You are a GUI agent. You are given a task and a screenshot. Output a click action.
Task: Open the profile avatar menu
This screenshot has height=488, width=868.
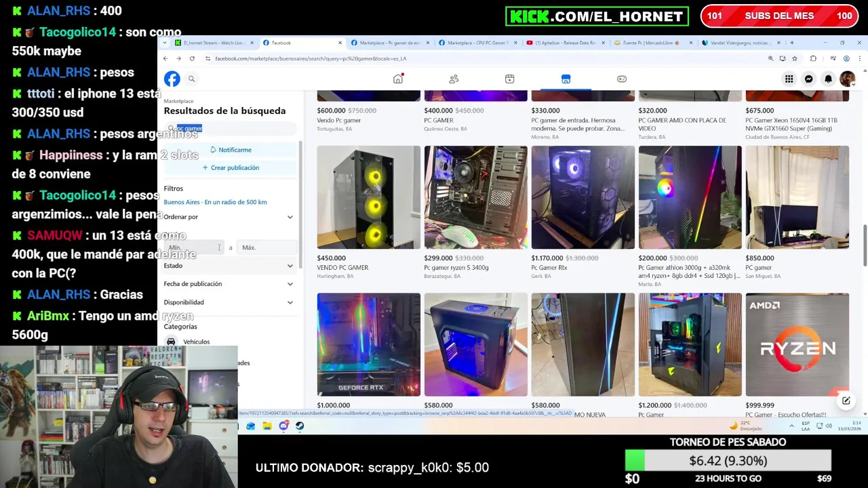pyautogui.click(x=848, y=79)
